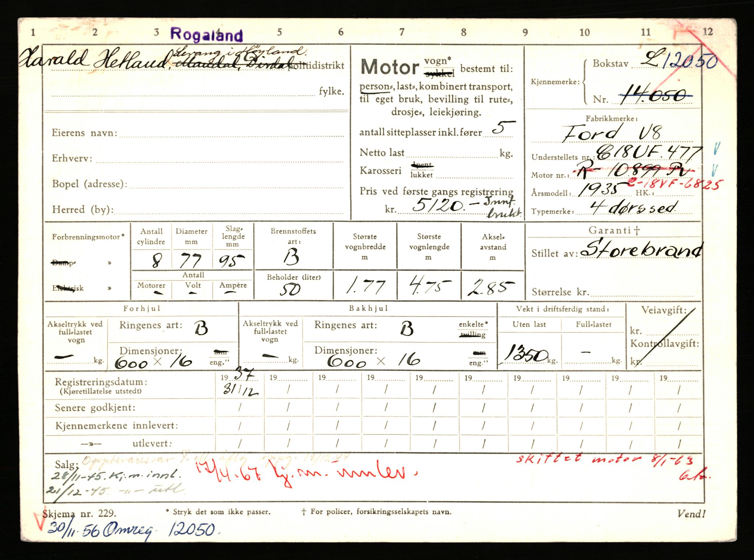The width and height of the screenshot is (754, 560).
Task: Click the red note dated 14/4-67
Action: click(x=306, y=474)
